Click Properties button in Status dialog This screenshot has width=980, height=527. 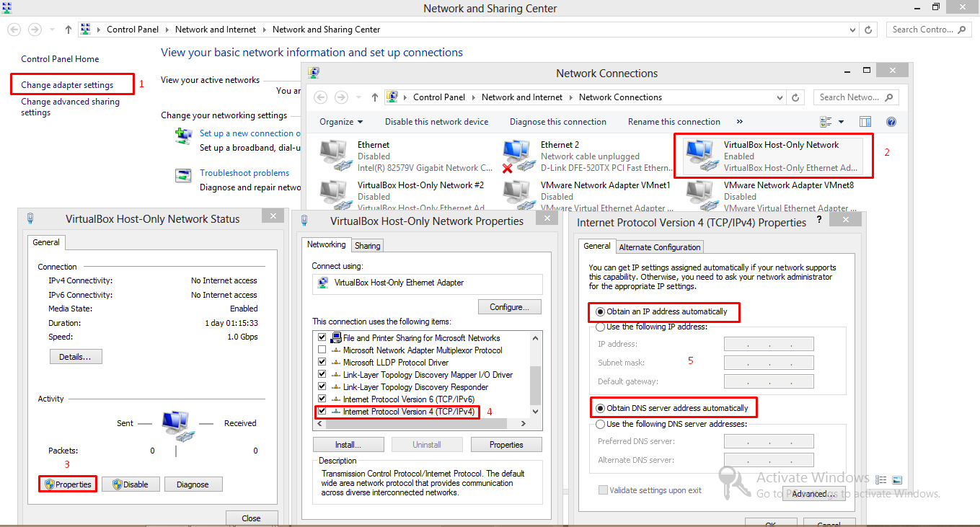pos(68,484)
